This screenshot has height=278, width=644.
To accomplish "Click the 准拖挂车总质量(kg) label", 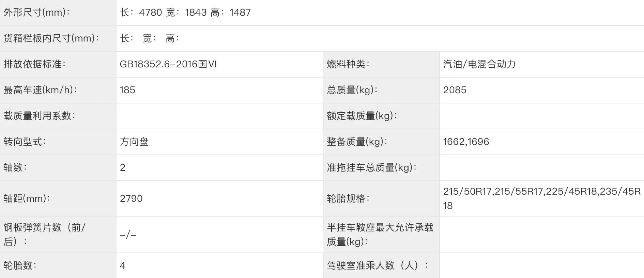I will 371,167.
